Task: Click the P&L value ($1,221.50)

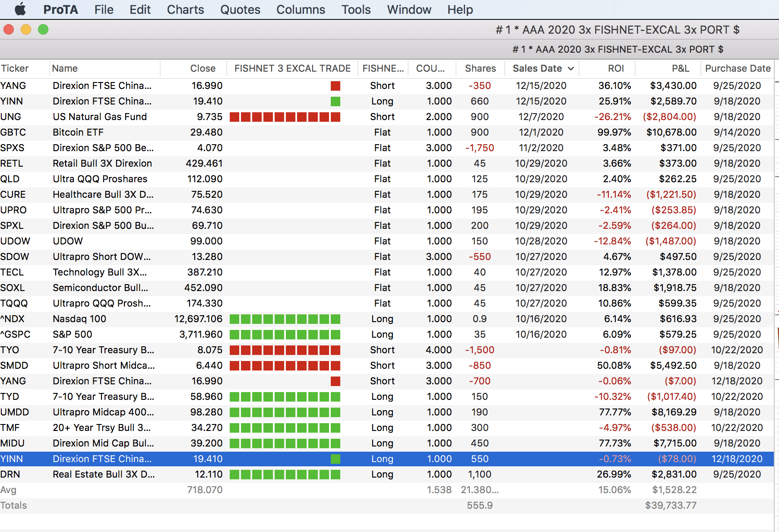Action: (671, 194)
